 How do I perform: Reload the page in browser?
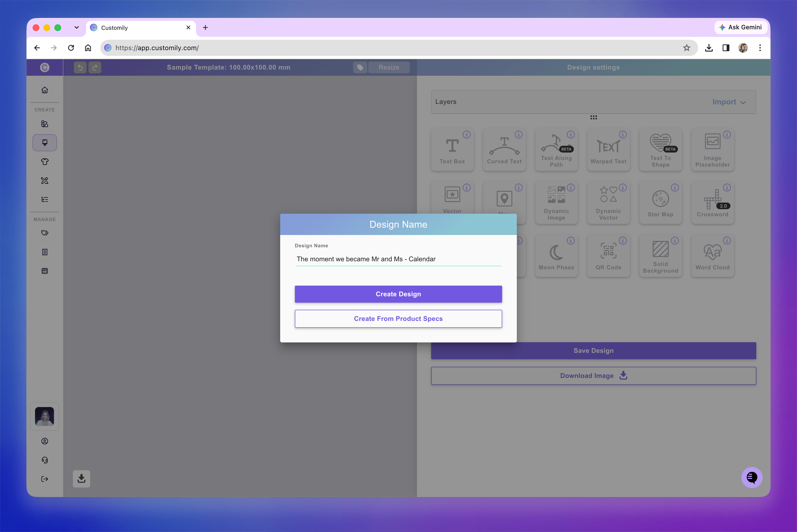coord(71,48)
